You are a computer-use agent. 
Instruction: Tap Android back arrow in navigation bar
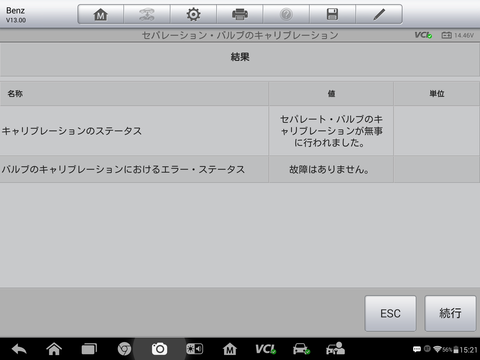point(19,349)
